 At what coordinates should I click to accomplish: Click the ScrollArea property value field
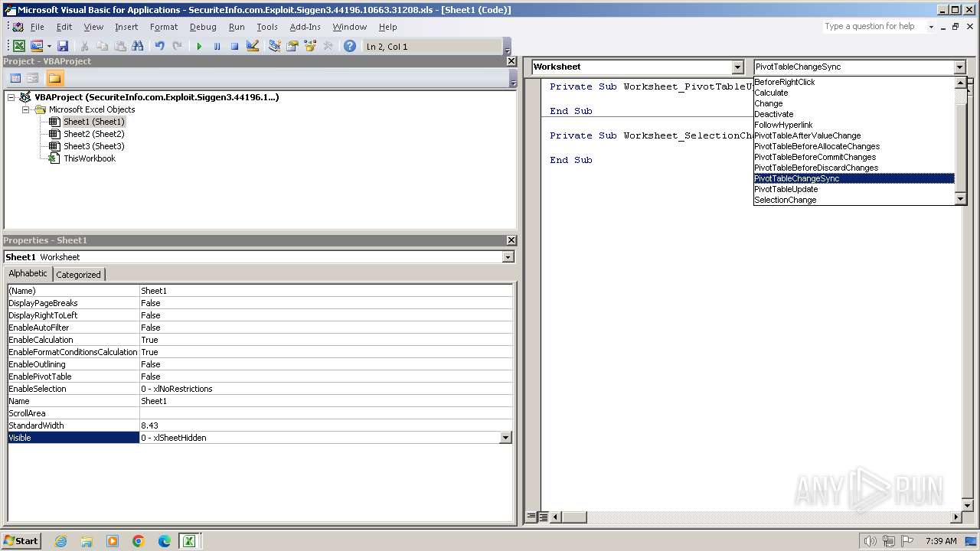pyautogui.click(x=325, y=413)
